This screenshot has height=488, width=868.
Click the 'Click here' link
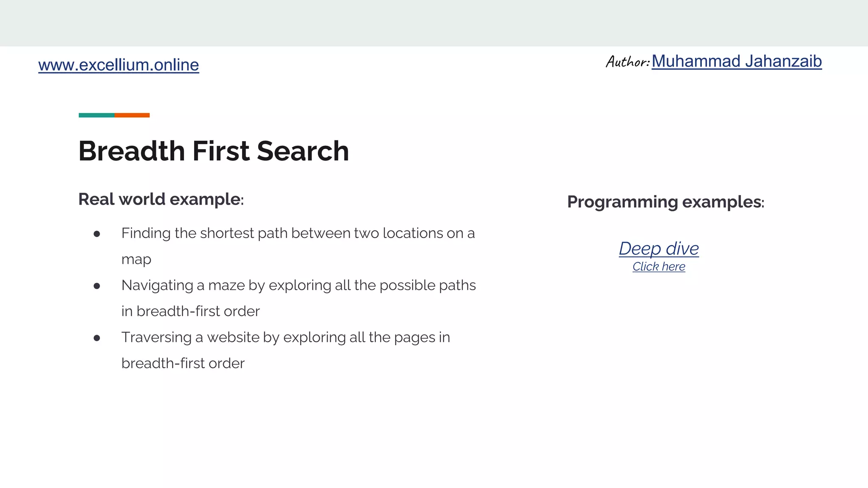[659, 266]
